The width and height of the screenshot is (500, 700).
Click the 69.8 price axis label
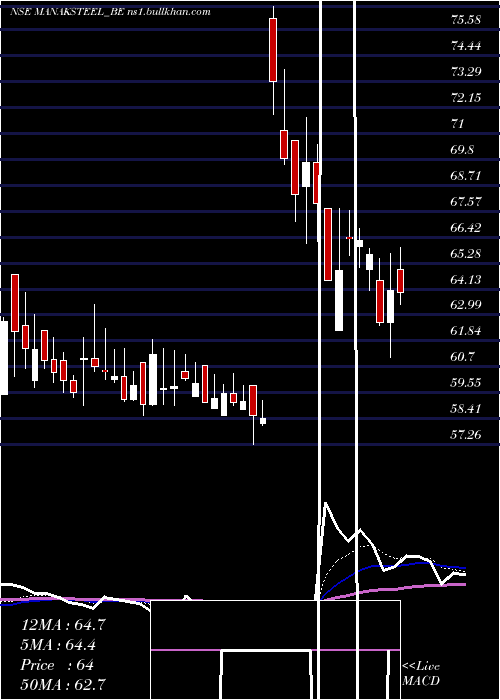[462, 150]
